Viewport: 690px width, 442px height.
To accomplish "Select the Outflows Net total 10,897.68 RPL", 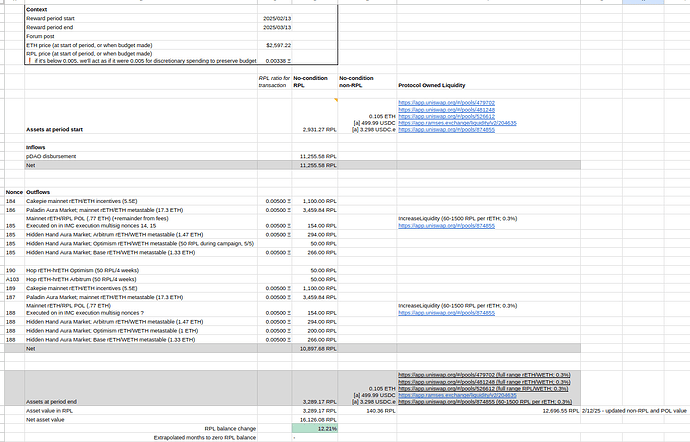I will coord(315,348).
